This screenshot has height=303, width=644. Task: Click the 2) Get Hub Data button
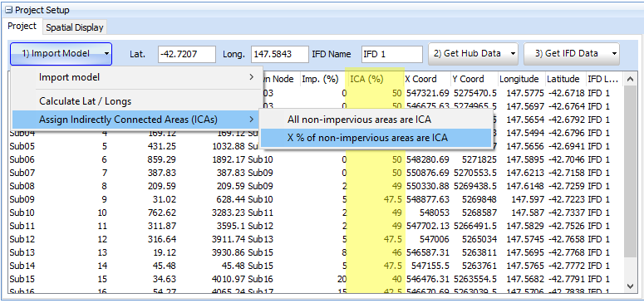tap(473, 54)
